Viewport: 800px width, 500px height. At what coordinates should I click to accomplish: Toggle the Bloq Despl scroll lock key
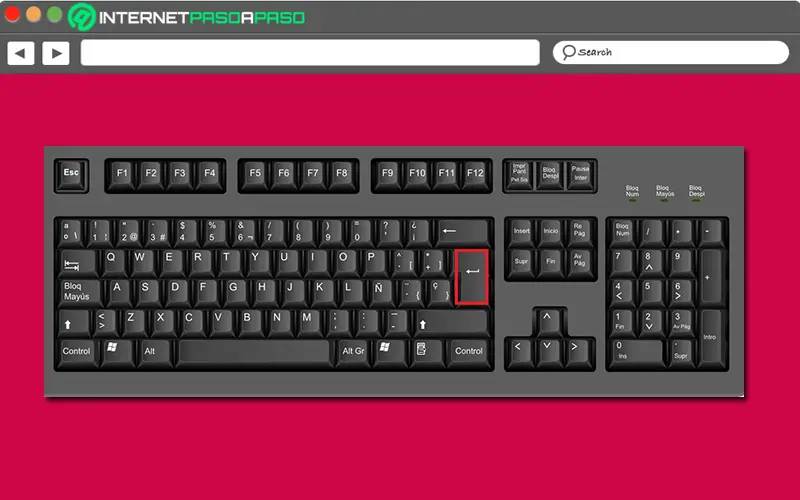point(549,174)
